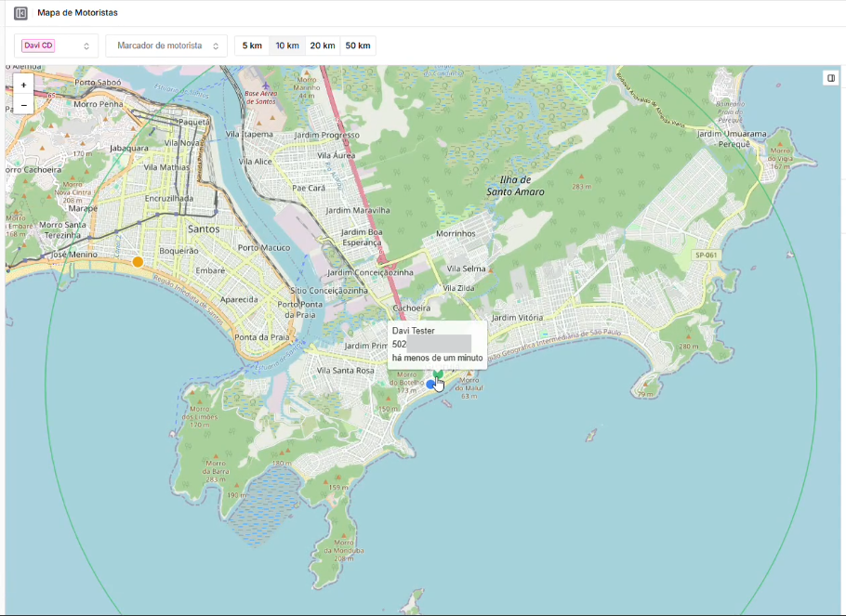The image size is (846, 616).
Task: Select the 50 km radius
Action: pos(358,46)
